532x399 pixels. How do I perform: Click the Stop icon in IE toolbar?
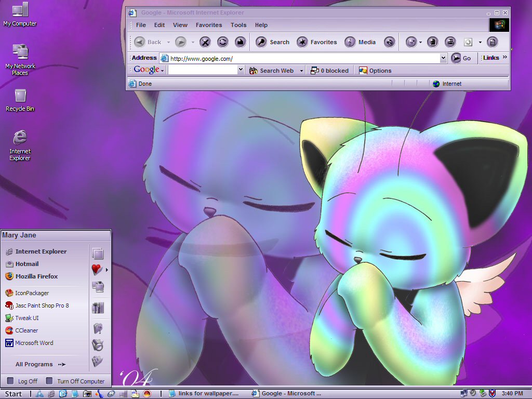205,42
